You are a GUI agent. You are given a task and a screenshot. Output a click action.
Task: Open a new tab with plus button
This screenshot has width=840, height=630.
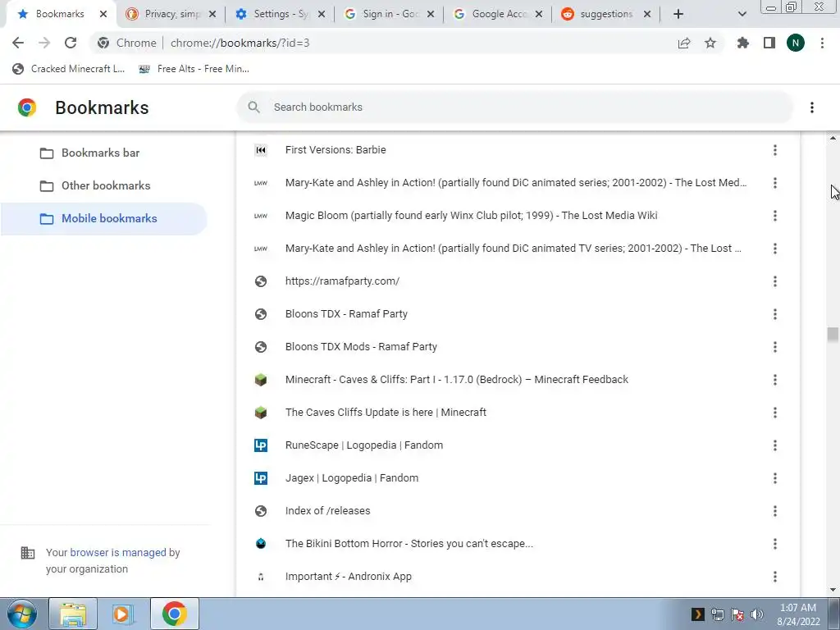coord(678,15)
